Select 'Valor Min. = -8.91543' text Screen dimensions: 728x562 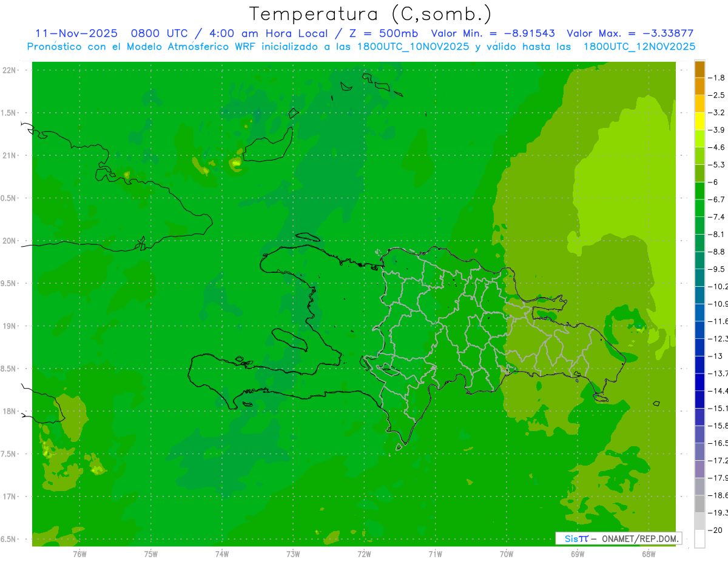493,33
